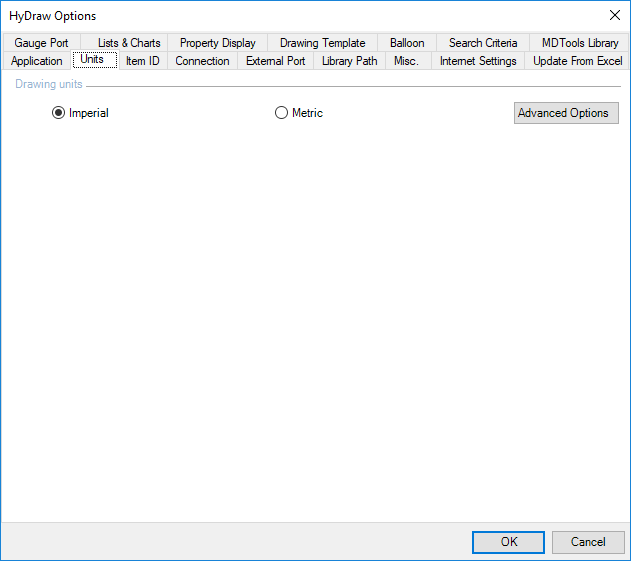
Task: Open the External Port tab
Action: pos(276,61)
